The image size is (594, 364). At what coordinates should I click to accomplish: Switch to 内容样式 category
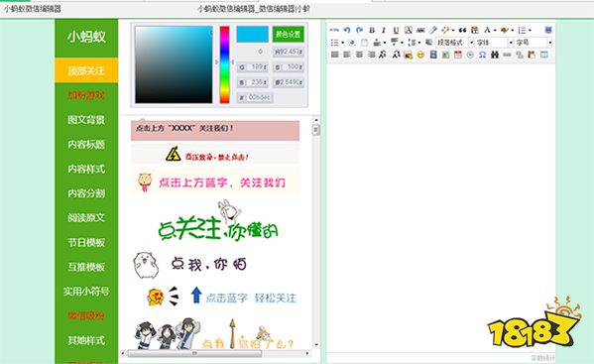point(86,169)
